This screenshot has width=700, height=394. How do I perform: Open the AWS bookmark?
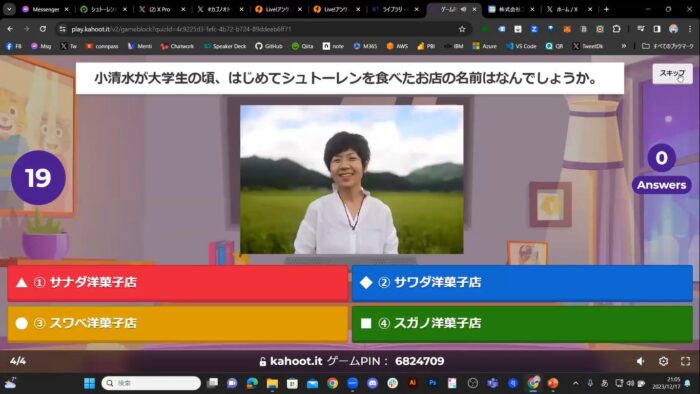(397, 46)
